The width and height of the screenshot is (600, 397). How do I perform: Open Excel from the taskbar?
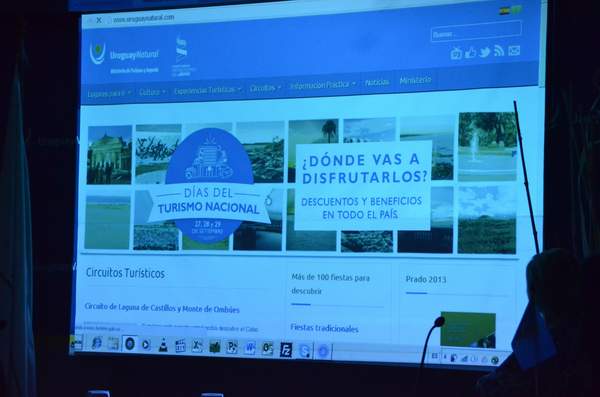pyautogui.click(x=197, y=346)
